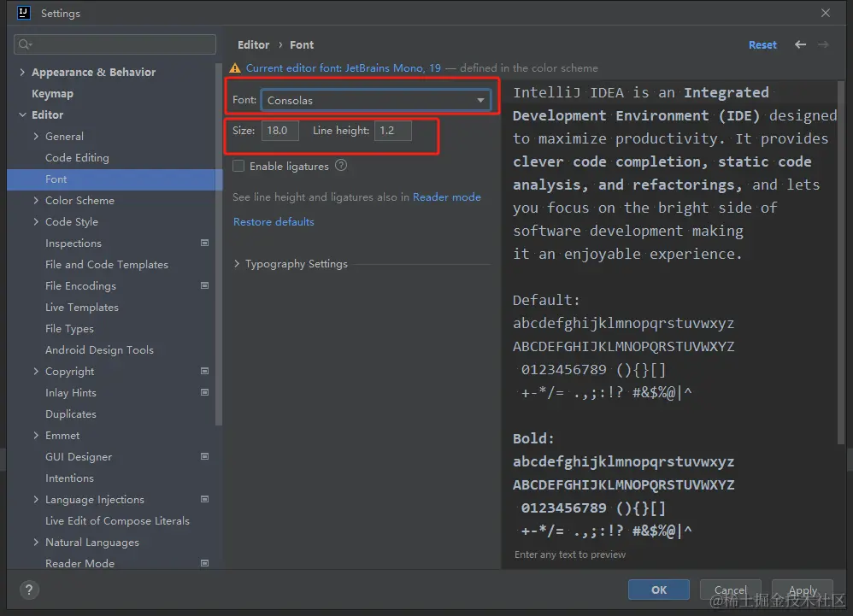Open the ligatures help question mark icon
The width and height of the screenshot is (853, 616).
pyautogui.click(x=340, y=165)
